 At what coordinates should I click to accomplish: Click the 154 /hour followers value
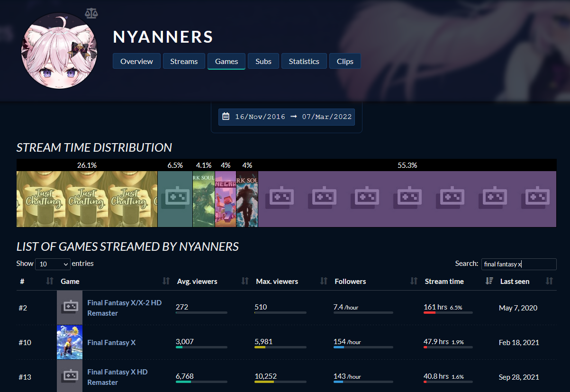point(347,342)
